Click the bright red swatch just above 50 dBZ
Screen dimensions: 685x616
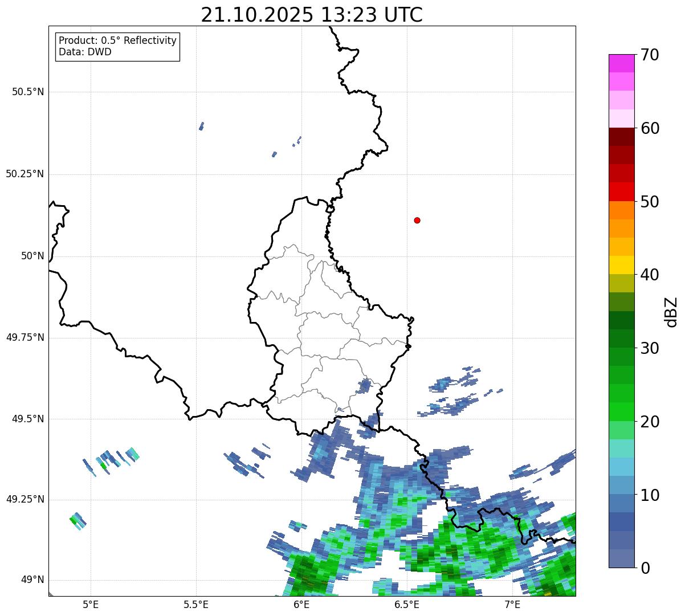[621, 191]
